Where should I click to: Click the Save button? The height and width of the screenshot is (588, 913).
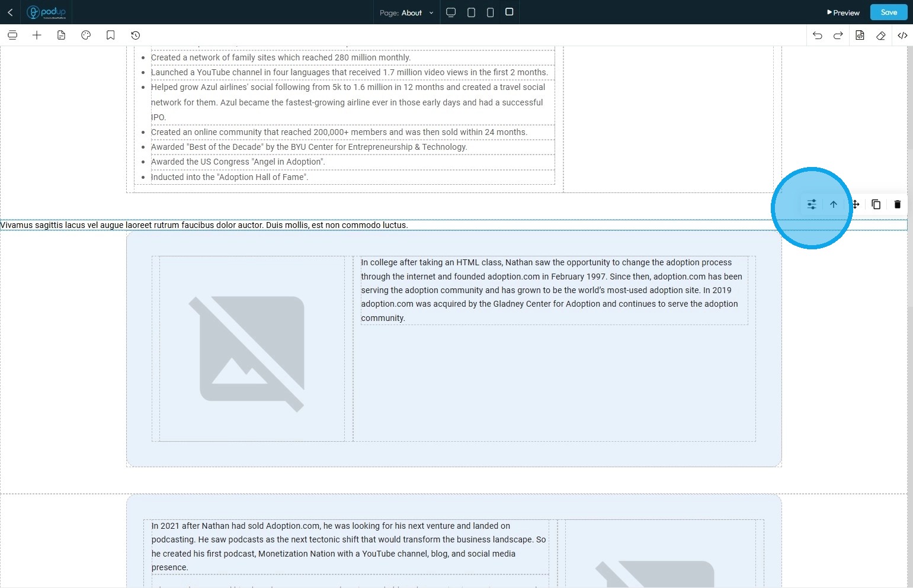pyautogui.click(x=889, y=12)
